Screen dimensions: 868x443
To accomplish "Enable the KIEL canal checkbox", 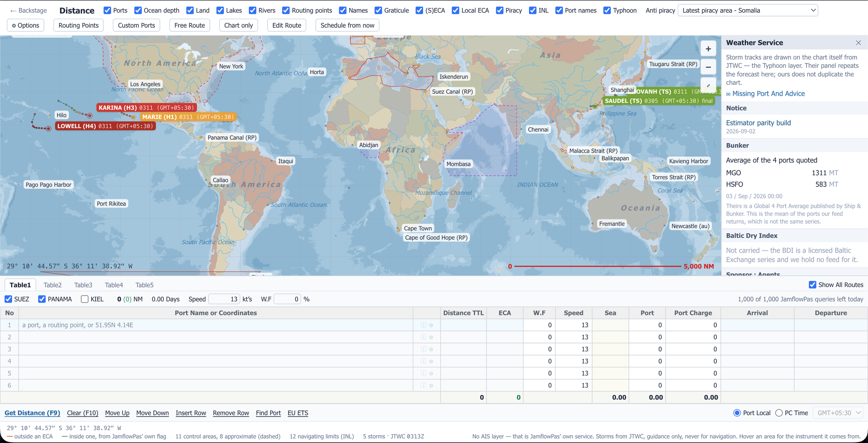I will tap(85, 299).
